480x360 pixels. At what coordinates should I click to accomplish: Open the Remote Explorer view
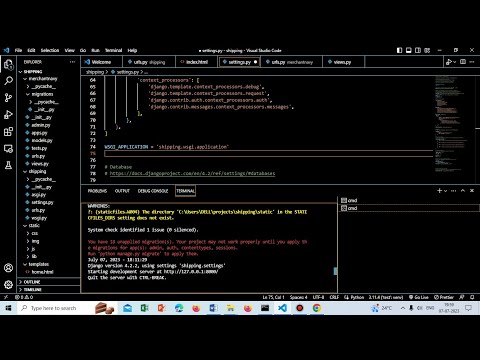[x=8, y=148]
